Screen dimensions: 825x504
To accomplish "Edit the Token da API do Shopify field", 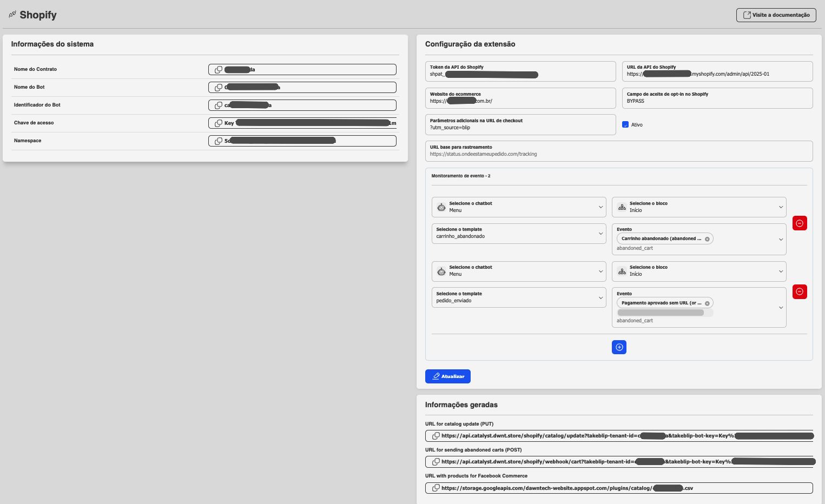I will pos(520,71).
